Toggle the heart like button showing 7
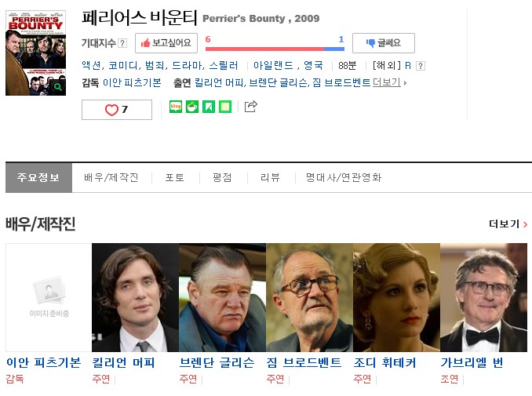The image size is (532, 396). point(117,110)
